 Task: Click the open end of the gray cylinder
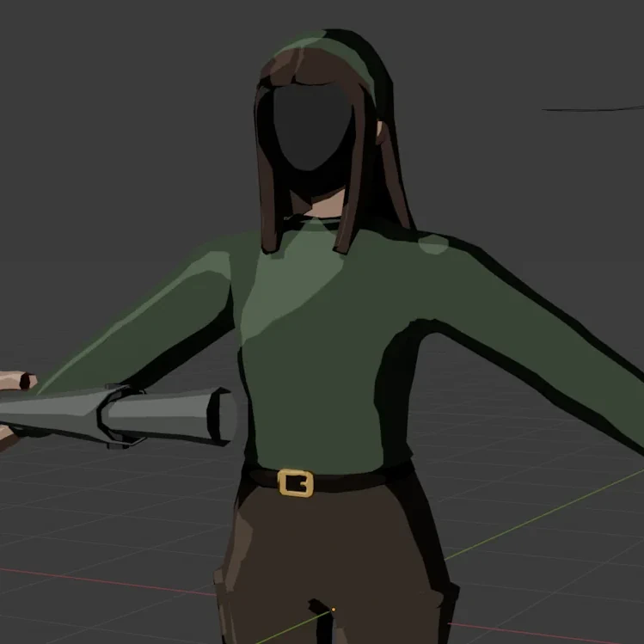225,416
